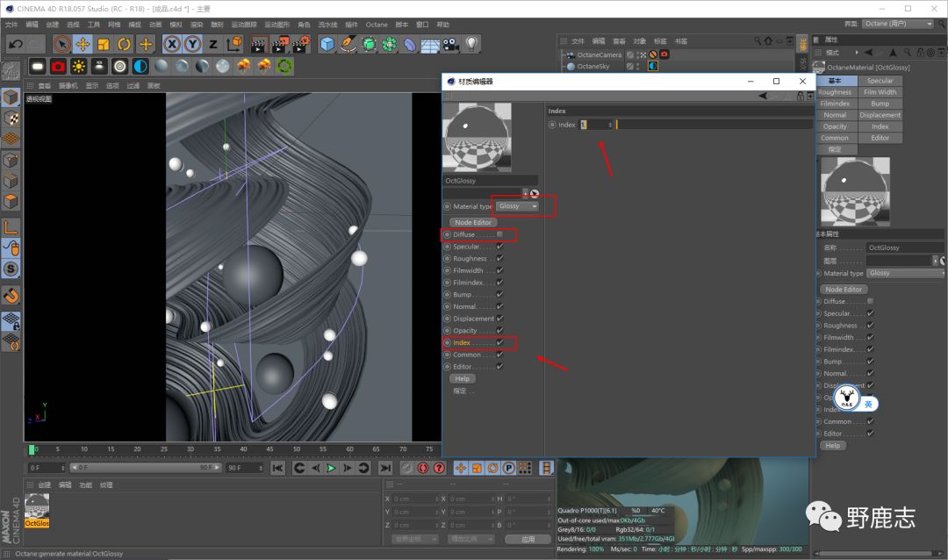
Task: Select the Move tool in top toolbar
Action: pyautogui.click(x=83, y=44)
